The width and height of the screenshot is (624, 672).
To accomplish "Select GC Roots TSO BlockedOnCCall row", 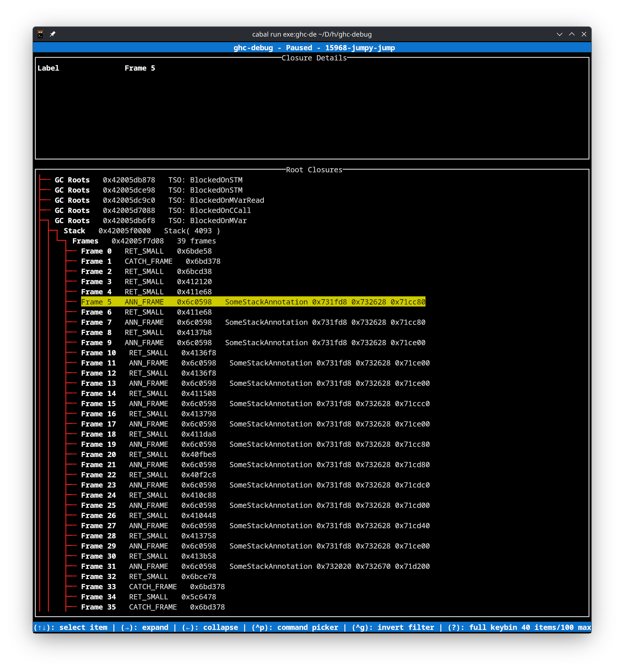I will tap(153, 210).
